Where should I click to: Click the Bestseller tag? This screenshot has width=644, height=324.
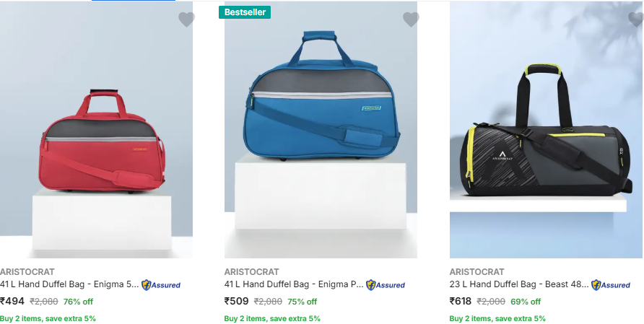point(245,12)
